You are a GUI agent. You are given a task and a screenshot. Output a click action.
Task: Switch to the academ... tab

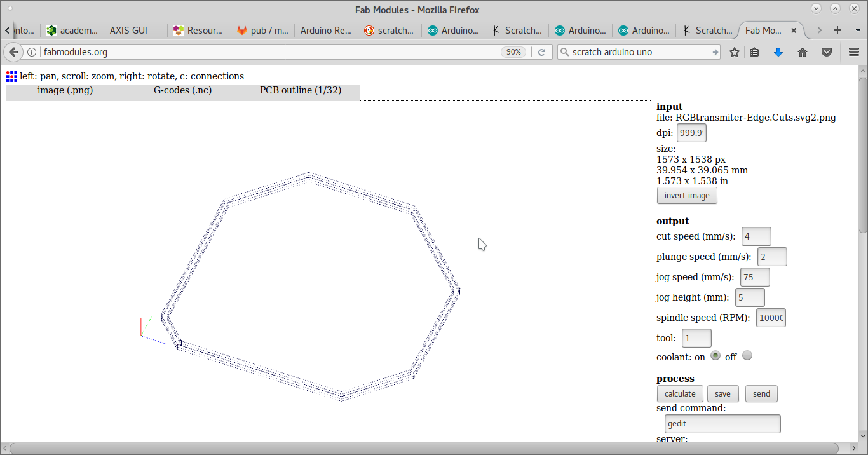72,30
